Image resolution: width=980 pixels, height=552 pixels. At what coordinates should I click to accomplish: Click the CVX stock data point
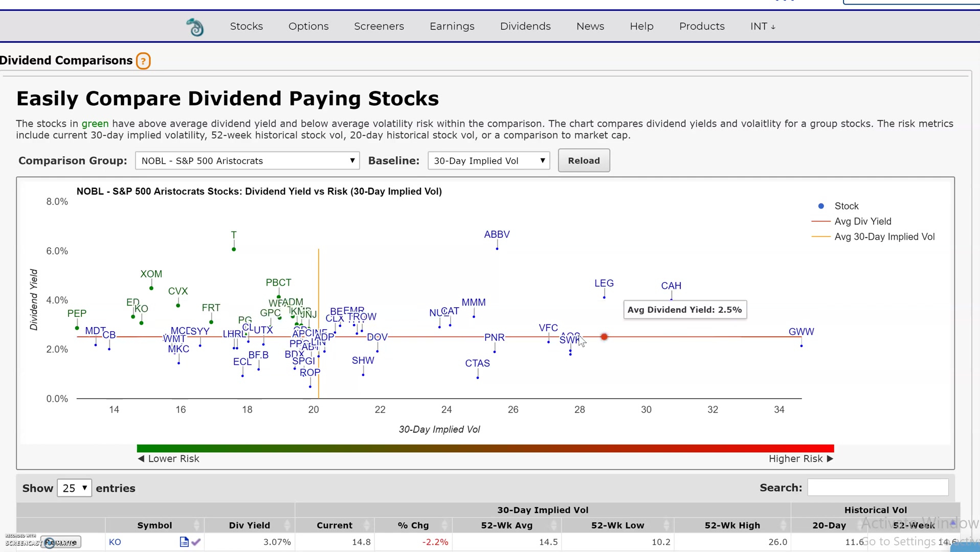(x=178, y=305)
